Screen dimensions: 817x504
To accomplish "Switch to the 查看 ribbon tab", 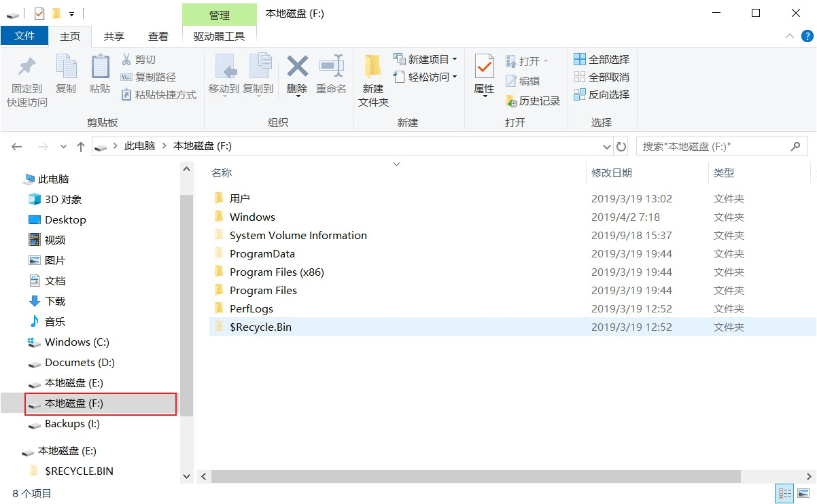I will (x=158, y=36).
